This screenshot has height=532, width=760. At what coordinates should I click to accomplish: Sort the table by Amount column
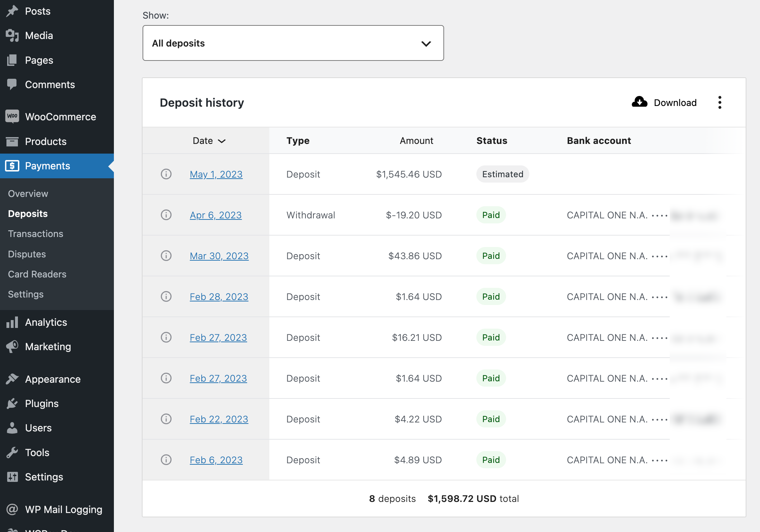coord(416,141)
